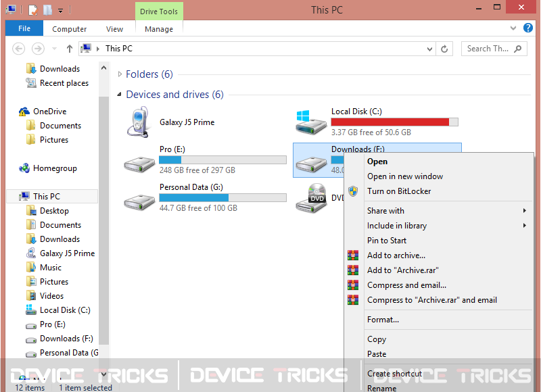
Task: Click the Properties quick access toolbar icon
Action: coord(32,9)
